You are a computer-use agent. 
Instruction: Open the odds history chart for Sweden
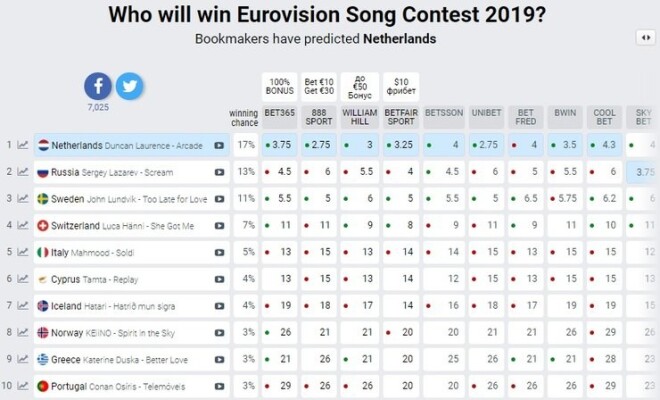(22, 198)
